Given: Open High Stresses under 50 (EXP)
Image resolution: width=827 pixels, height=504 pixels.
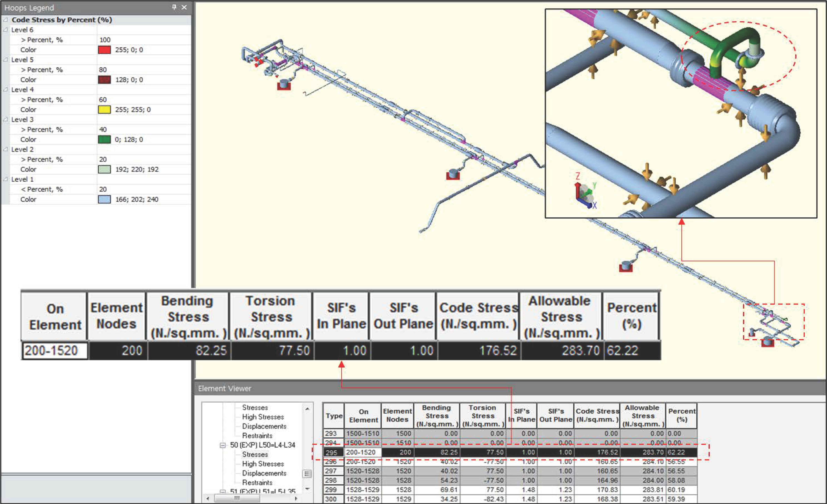Looking at the screenshot, I should point(263,464).
